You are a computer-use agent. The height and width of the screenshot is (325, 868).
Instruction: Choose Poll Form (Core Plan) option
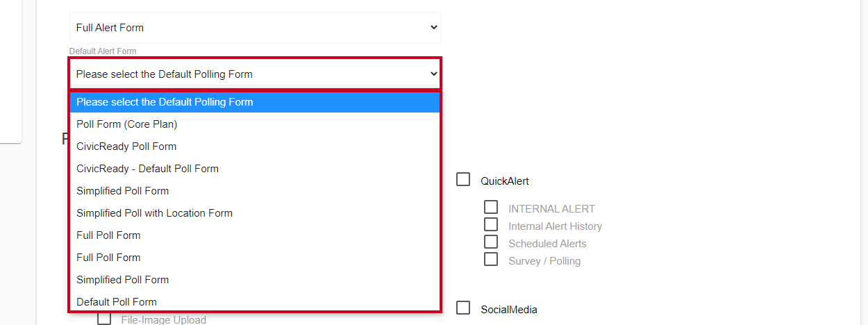(x=255, y=124)
